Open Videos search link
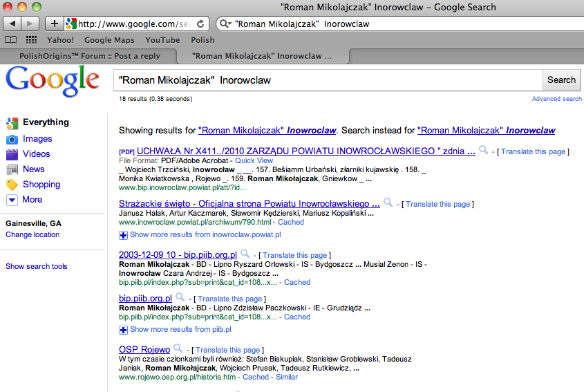 click(36, 154)
